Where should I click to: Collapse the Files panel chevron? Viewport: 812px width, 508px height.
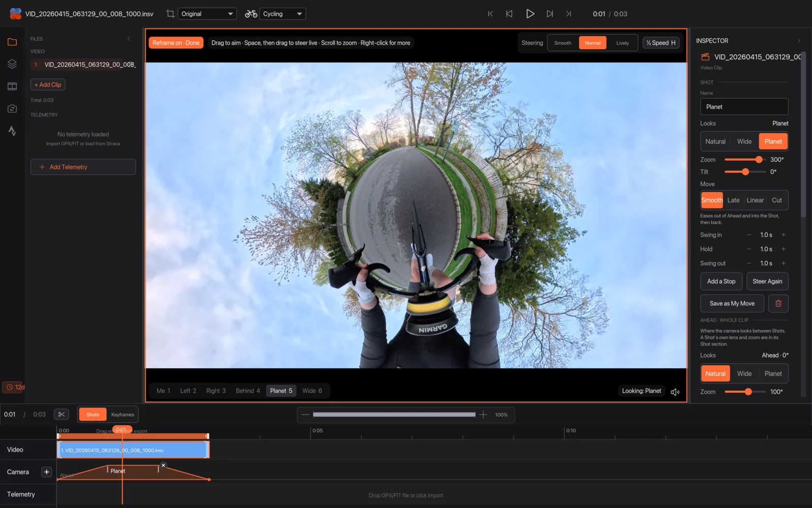(x=129, y=39)
